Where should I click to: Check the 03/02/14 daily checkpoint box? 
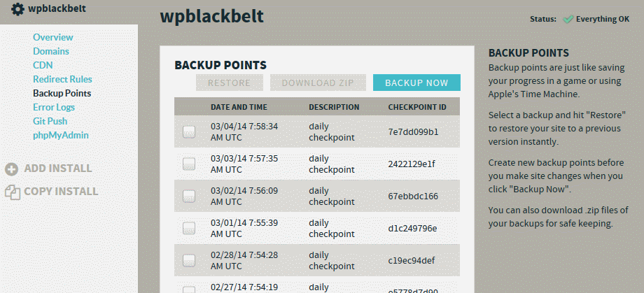tap(189, 196)
